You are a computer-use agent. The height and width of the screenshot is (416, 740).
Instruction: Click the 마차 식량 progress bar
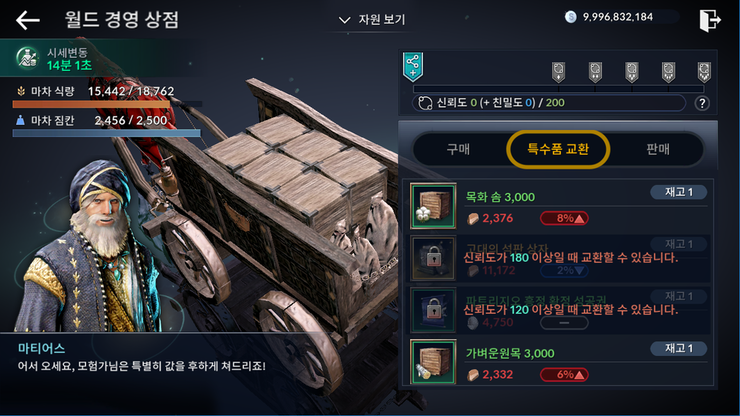coord(107,104)
